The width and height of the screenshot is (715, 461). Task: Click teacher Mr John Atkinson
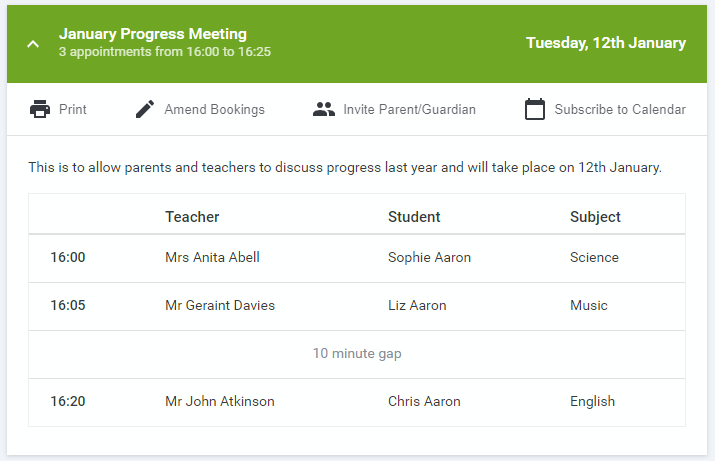tap(220, 401)
